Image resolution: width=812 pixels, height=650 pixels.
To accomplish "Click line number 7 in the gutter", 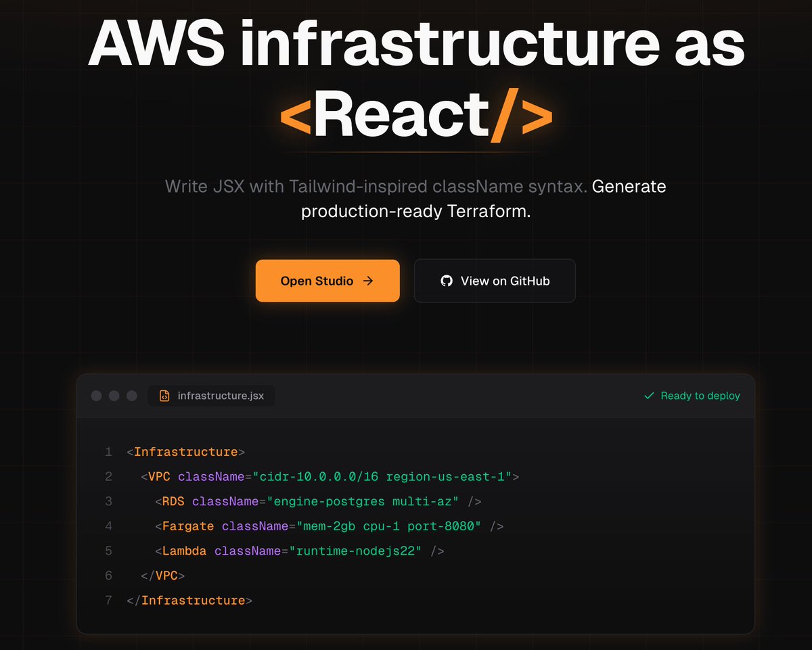I will [x=108, y=601].
